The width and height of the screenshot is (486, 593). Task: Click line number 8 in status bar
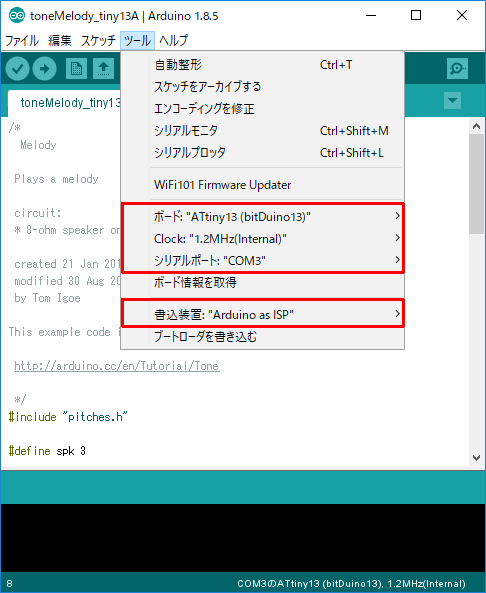click(x=9, y=584)
